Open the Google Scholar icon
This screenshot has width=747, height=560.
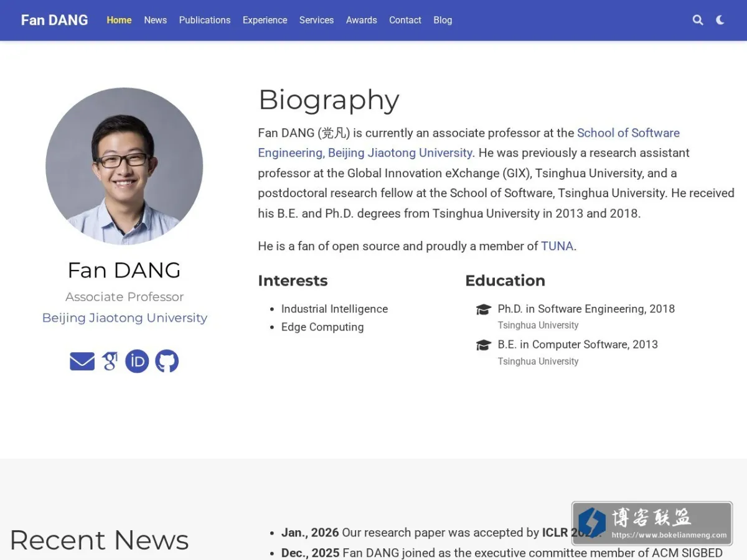pyautogui.click(x=110, y=361)
